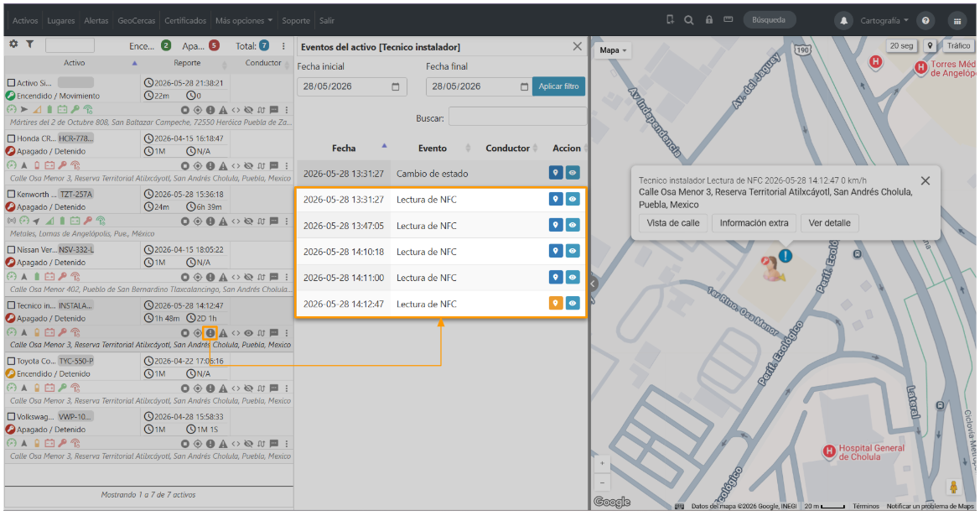This screenshot has height=516, width=980.
Task: Open the Alertas menu
Action: click(96, 21)
